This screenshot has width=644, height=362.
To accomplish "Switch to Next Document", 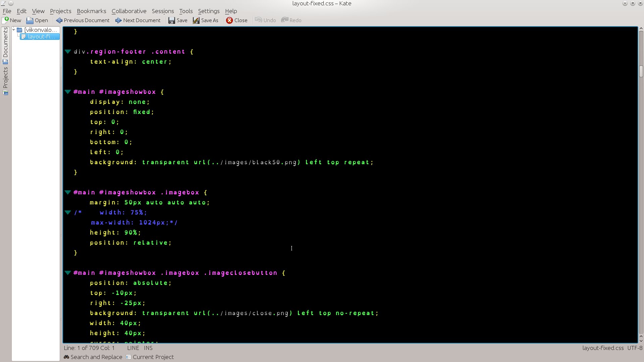I will (138, 20).
